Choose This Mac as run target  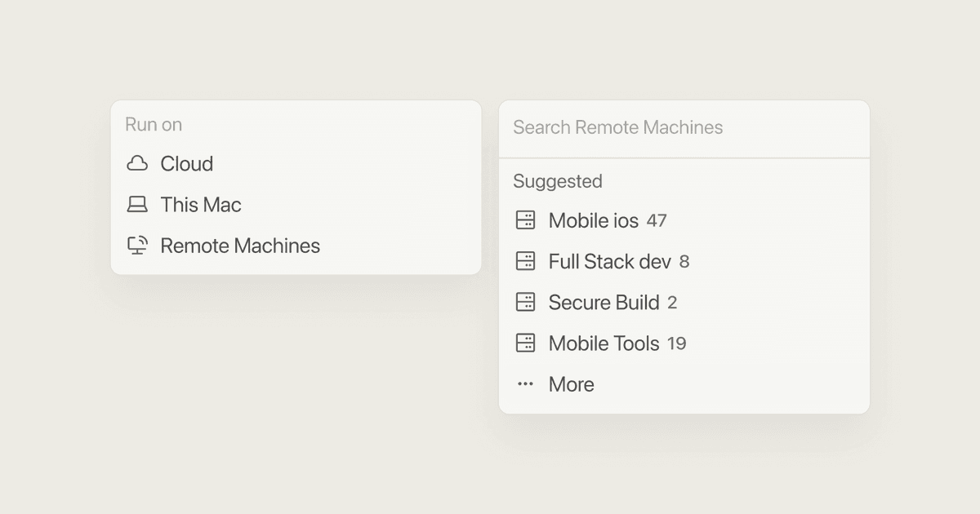296,205
